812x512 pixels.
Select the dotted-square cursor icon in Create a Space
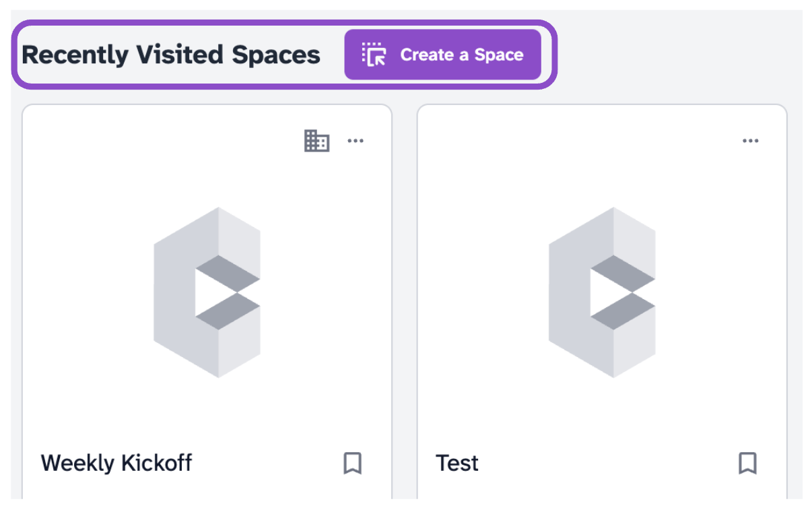tap(374, 55)
